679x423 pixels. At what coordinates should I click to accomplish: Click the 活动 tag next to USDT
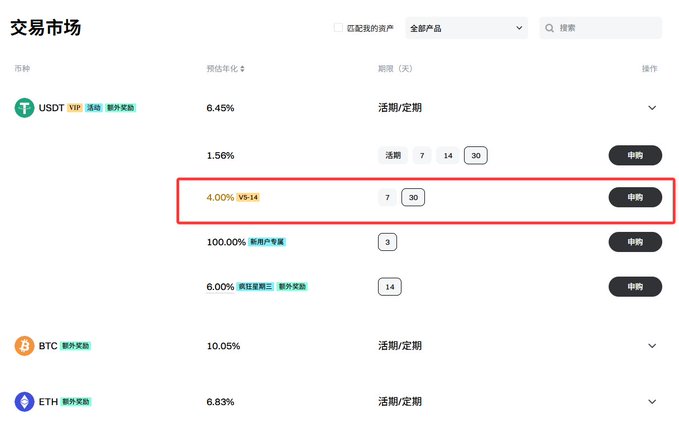click(x=94, y=108)
